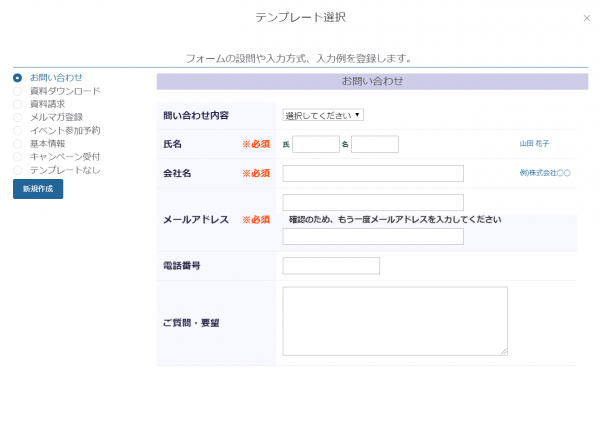This screenshot has height=424, width=600.
Task: Close the テンプレート選択 dialog
Action: (x=586, y=18)
